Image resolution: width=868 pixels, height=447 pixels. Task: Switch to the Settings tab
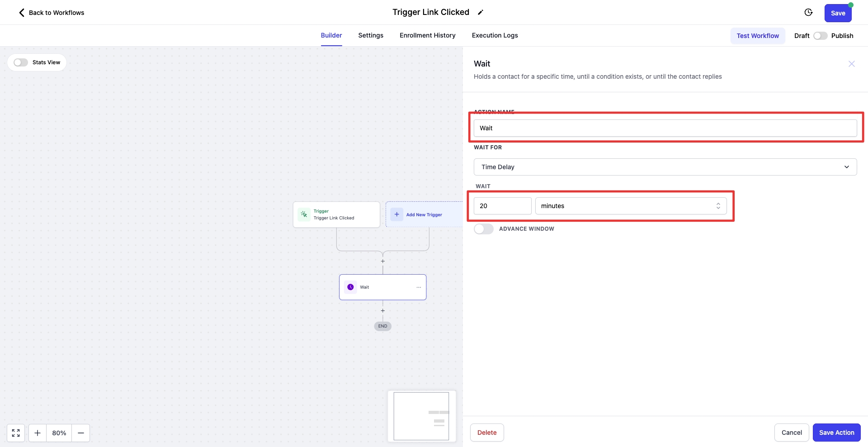click(x=371, y=35)
